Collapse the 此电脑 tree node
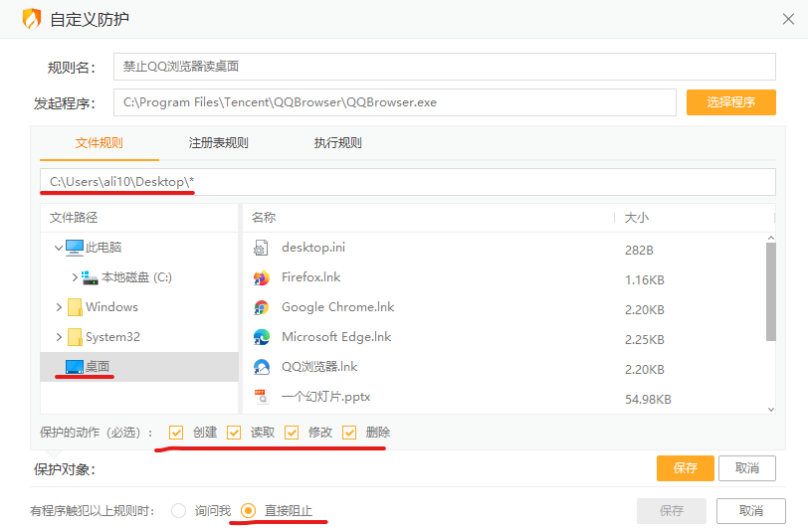Screen dimensions: 808x532 pos(59,249)
